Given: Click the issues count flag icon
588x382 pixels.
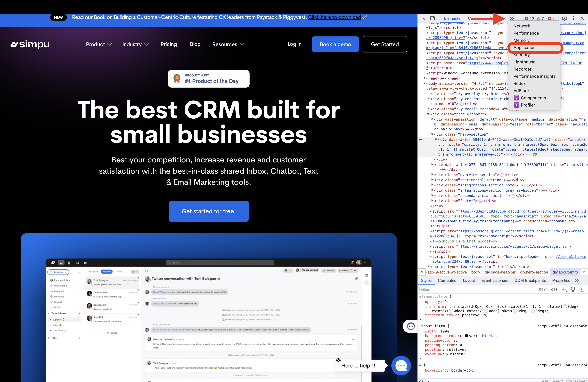Looking at the screenshot, I should [x=549, y=18].
